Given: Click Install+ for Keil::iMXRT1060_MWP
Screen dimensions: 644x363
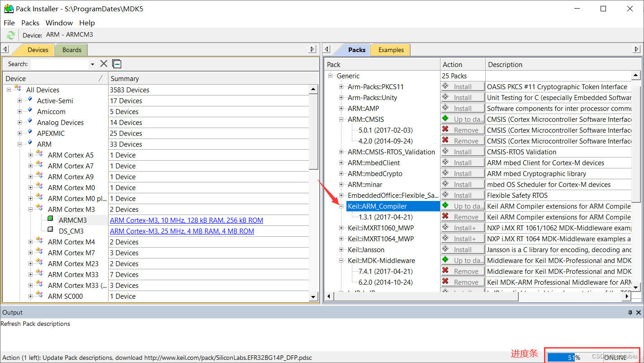Looking at the screenshot, I should coord(463,228).
